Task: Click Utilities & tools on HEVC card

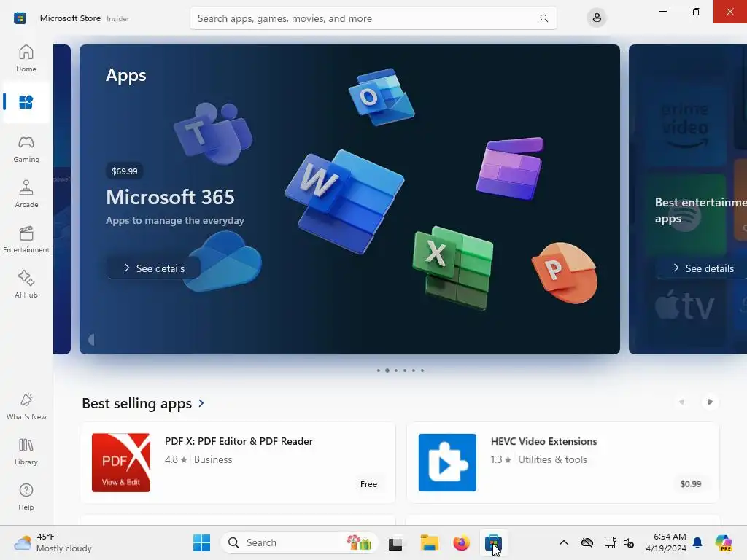Action: coord(552,459)
